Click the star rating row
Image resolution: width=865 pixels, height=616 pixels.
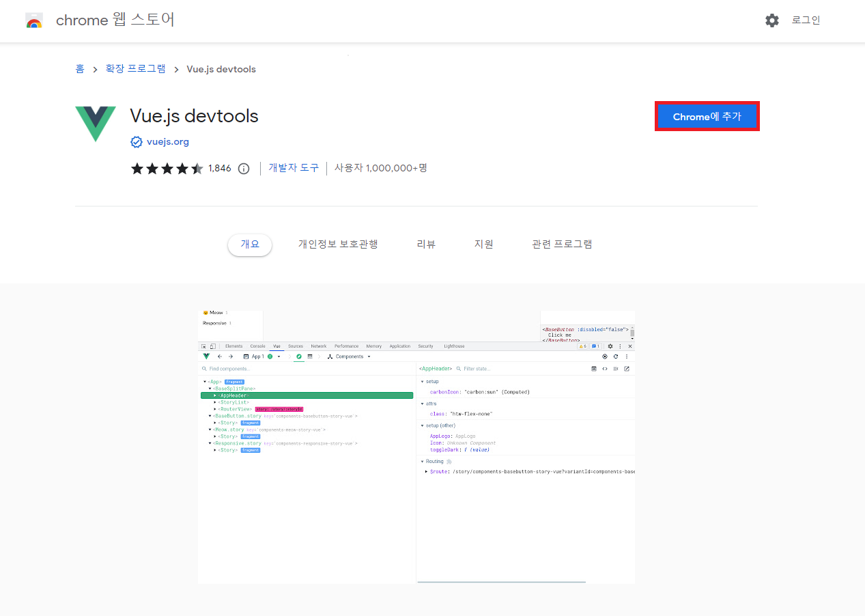click(x=167, y=168)
